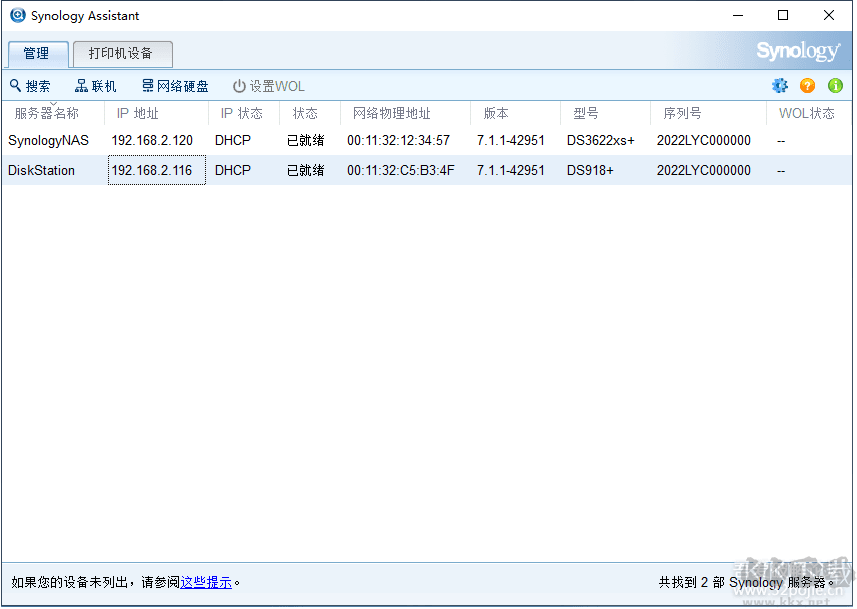Click the IP field showing 192.168.2.116

coord(156,170)
